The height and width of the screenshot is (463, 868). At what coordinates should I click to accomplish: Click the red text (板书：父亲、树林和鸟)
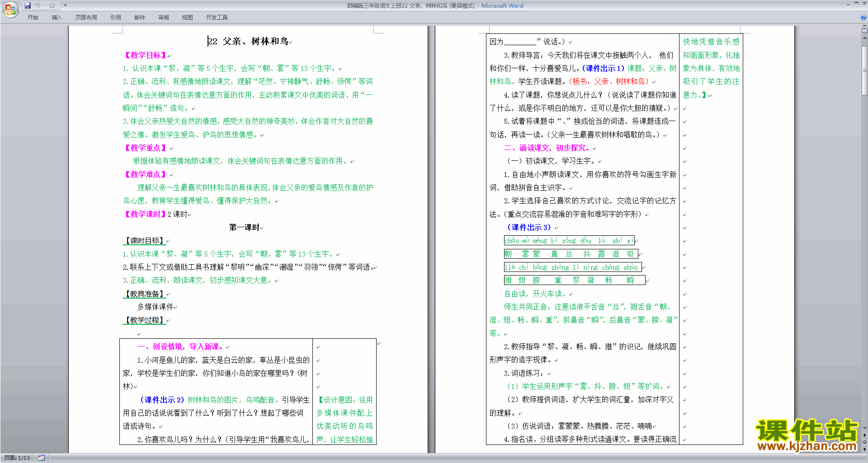click(x=609, y=81)
